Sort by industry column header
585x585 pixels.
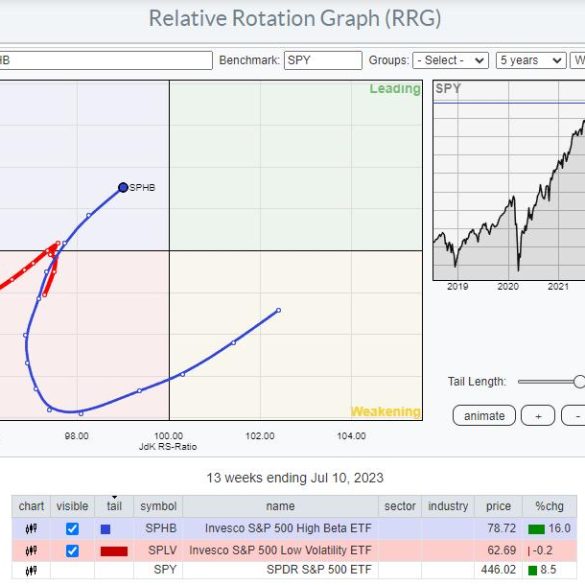pyautogui.click(x=448, y=506)
